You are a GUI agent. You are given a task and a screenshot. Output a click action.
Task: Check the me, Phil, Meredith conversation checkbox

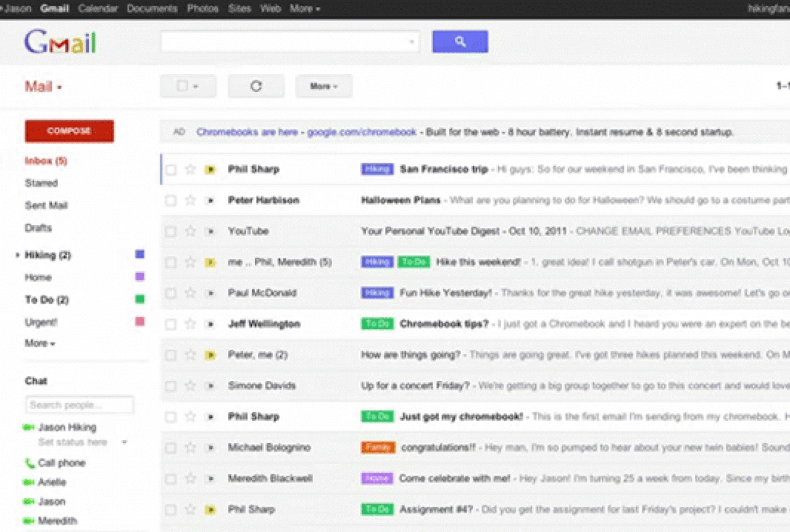(171, 262)
